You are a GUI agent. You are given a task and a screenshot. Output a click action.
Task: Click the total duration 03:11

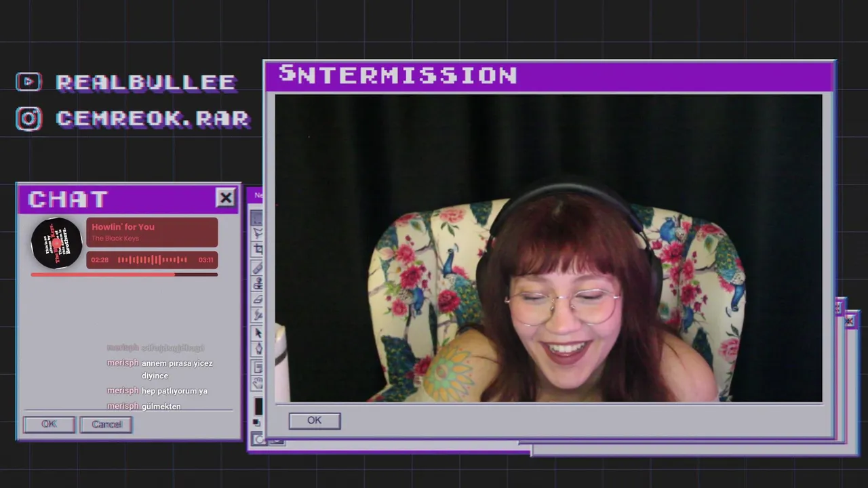tap(205, 260)
